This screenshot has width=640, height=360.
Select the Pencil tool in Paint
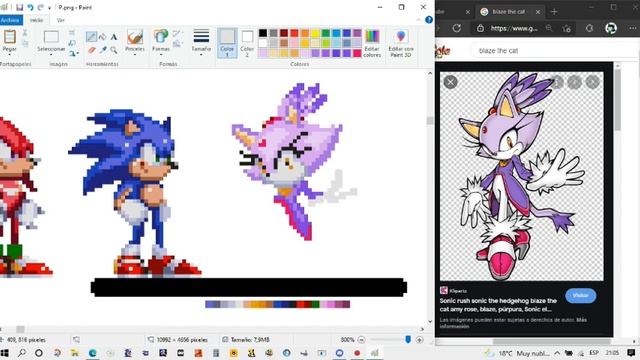click(91, 37)
